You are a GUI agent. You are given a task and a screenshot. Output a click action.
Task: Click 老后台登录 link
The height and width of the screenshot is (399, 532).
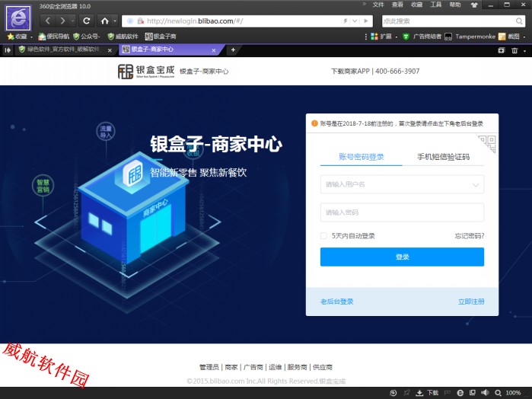[337, 302]
